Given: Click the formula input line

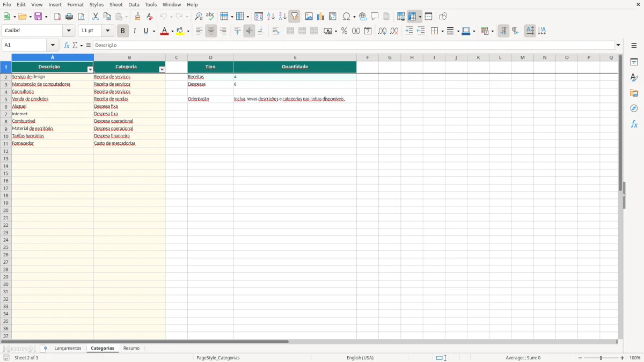Looking at the screenshot, I should tap(354, 46).
